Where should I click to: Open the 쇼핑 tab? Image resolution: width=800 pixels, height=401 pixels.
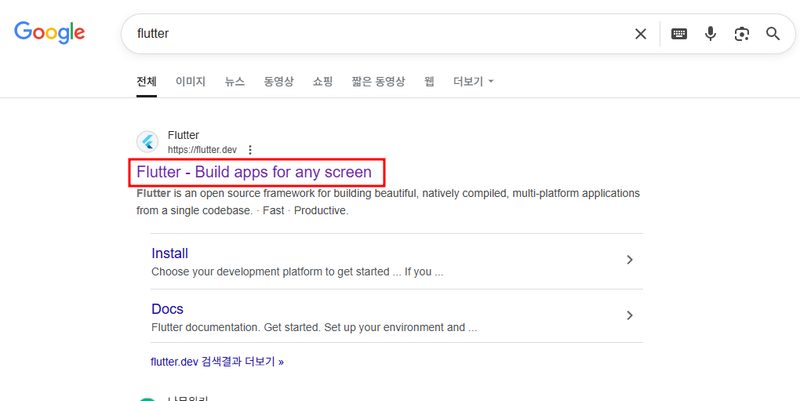(322, 81)
